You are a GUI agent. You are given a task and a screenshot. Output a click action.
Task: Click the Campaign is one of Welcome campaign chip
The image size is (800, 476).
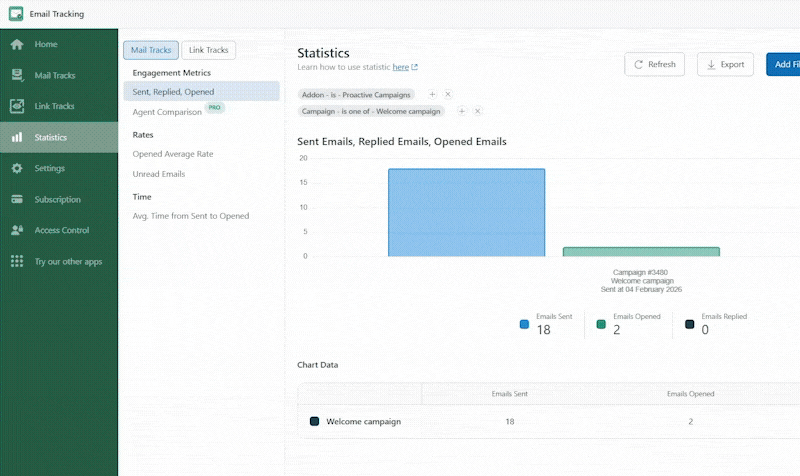click(x=371, y=111)
